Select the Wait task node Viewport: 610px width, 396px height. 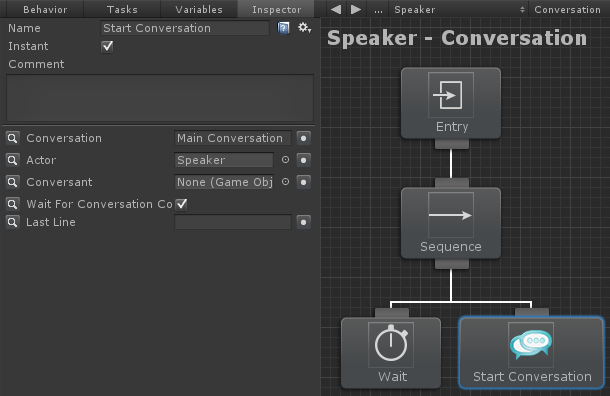(391, 353)
